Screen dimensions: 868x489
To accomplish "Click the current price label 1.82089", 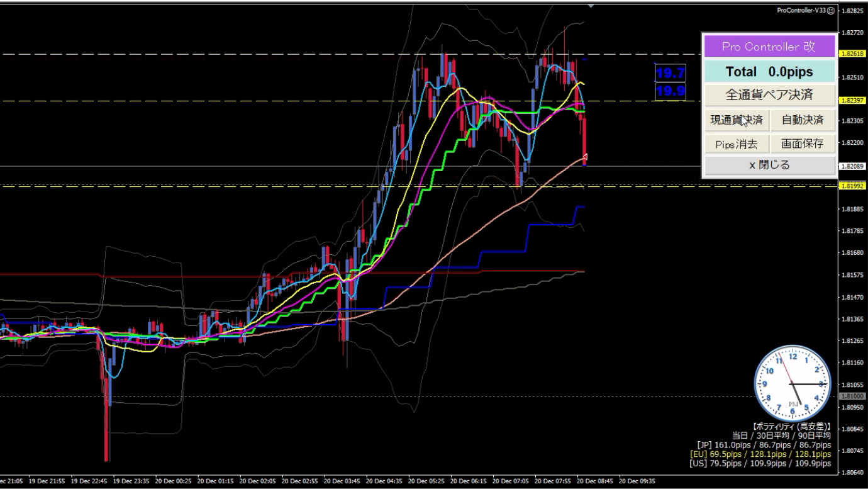I will pyautogui.click(x=853, y=167).
